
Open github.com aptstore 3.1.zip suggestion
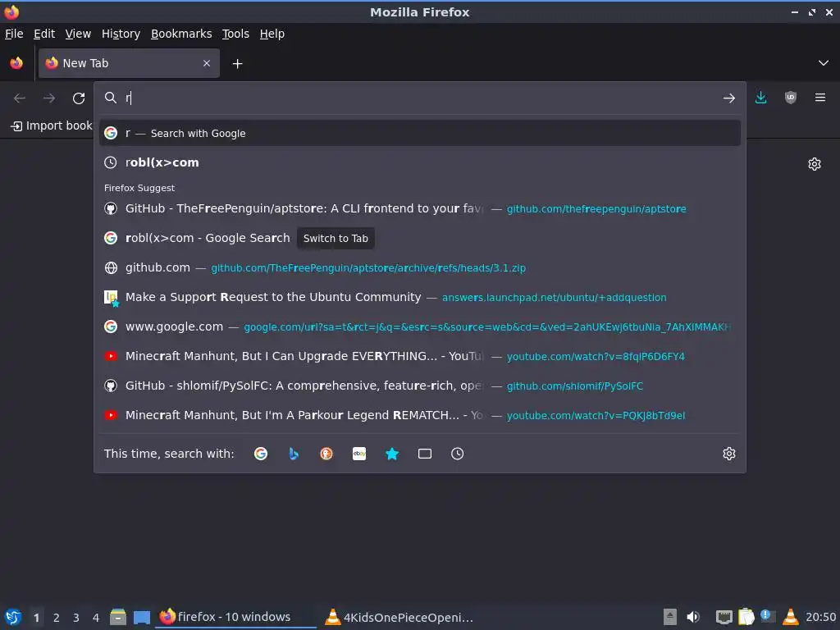420,268
